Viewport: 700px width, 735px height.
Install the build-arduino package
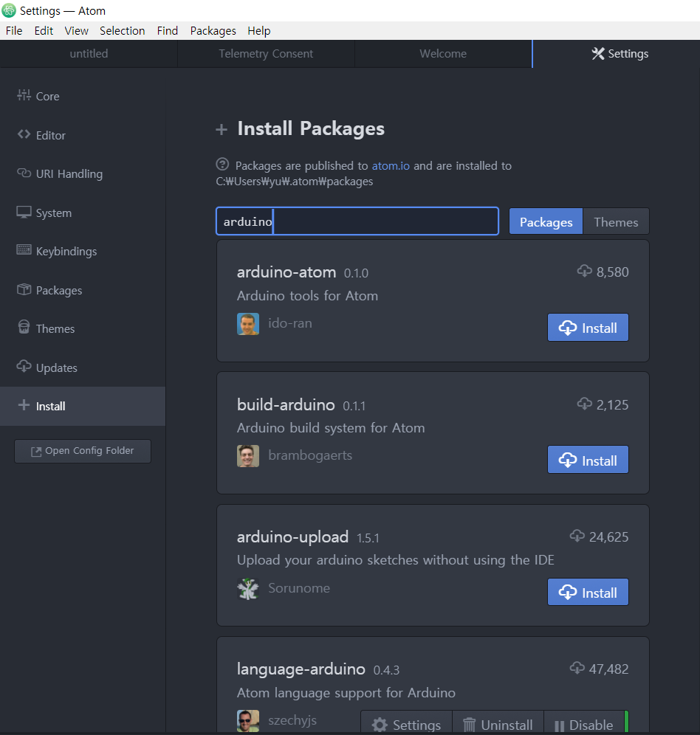click(x=588, y=460)
